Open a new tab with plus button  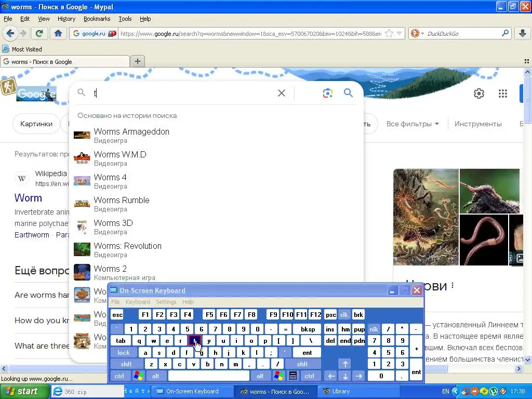pyautogui.click(x=137, y=61)
